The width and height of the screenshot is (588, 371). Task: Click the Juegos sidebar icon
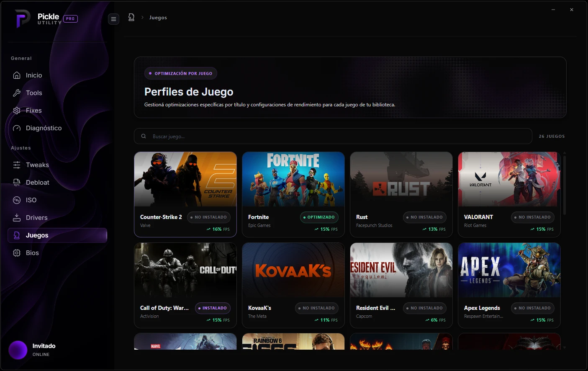(17, 235)
